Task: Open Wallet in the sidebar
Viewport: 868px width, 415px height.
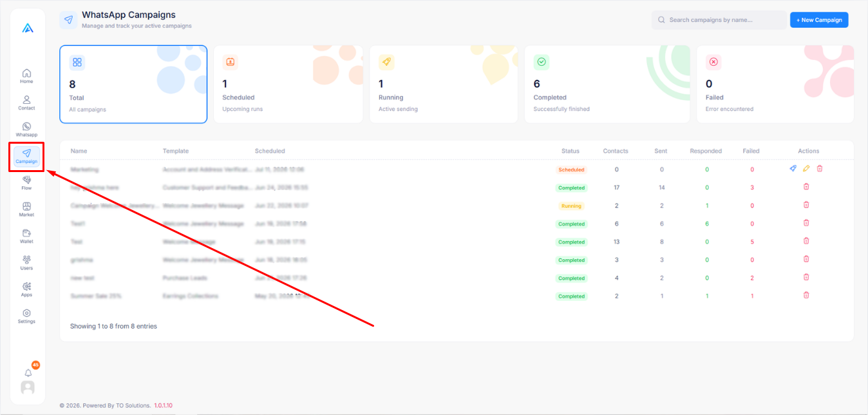Action: [26, 236]
